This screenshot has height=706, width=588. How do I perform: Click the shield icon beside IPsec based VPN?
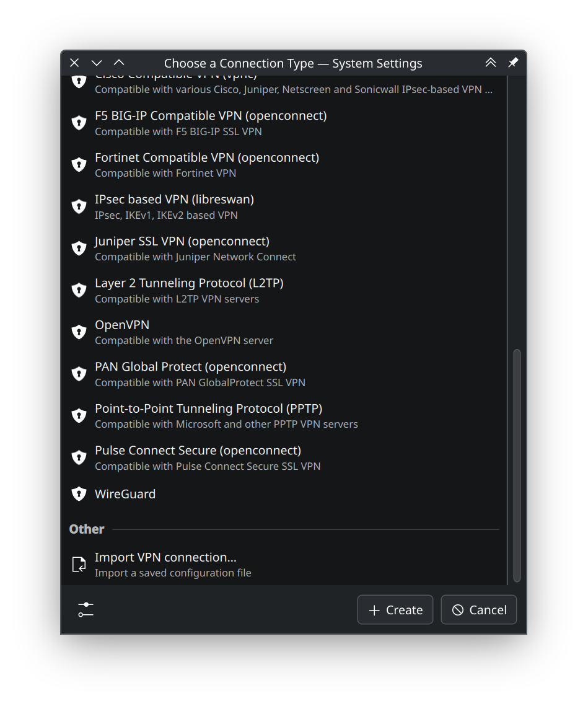[x=79, y=206]
